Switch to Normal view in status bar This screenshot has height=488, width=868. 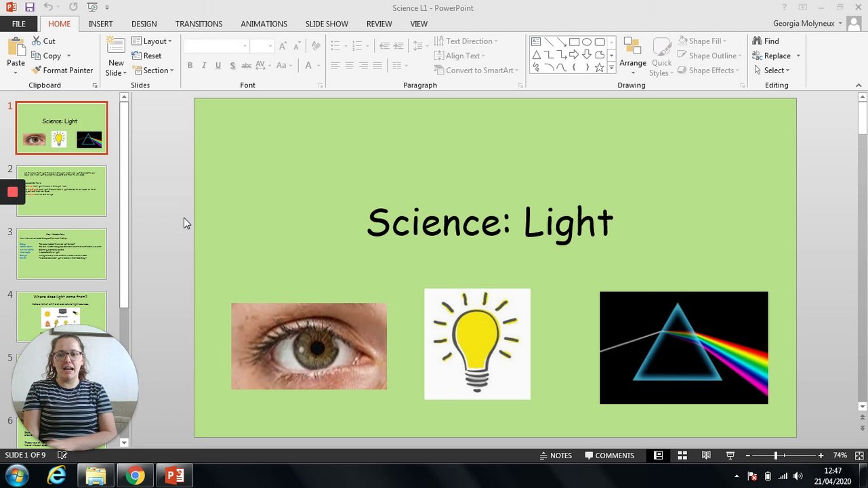pos(658,455)
